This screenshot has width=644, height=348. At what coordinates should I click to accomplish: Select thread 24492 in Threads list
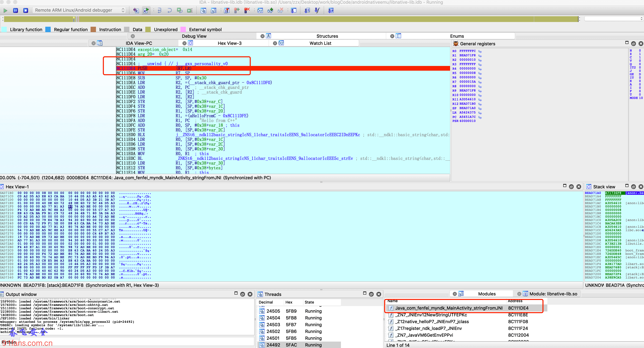coord(299,345)
